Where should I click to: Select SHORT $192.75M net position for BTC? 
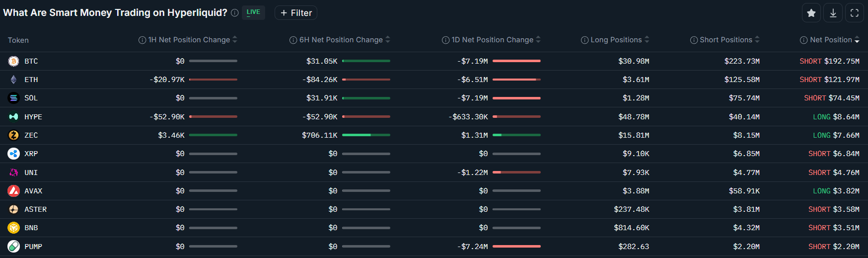(x=829, y=61)
